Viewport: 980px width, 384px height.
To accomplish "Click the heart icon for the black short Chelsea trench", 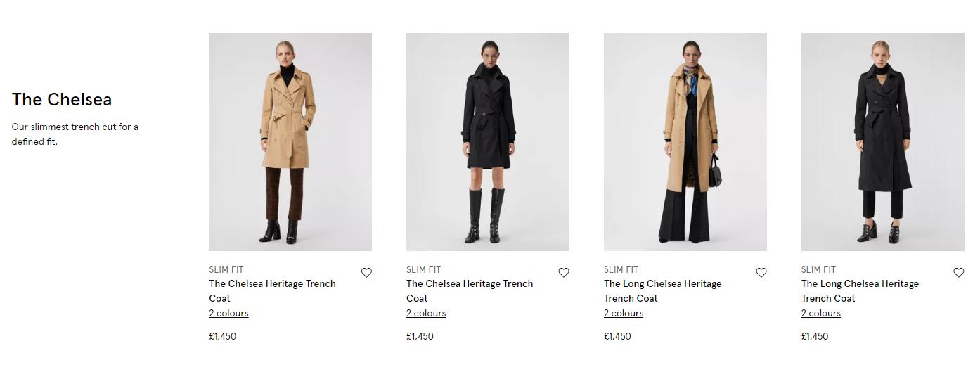I will [564, 273].
